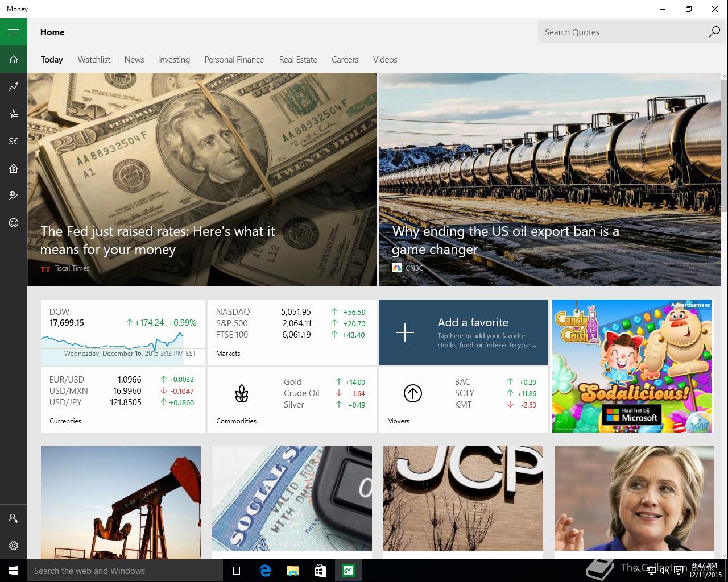Open sign-in from sidebar person icon
728x582 pixels.
pyautogui.click(x=14, y=518)
